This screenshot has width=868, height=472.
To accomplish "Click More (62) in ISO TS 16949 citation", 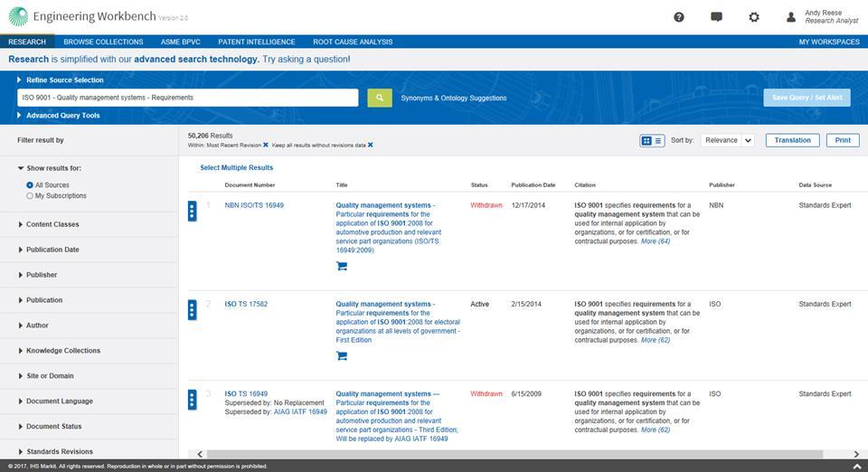I will coord(655,430).
